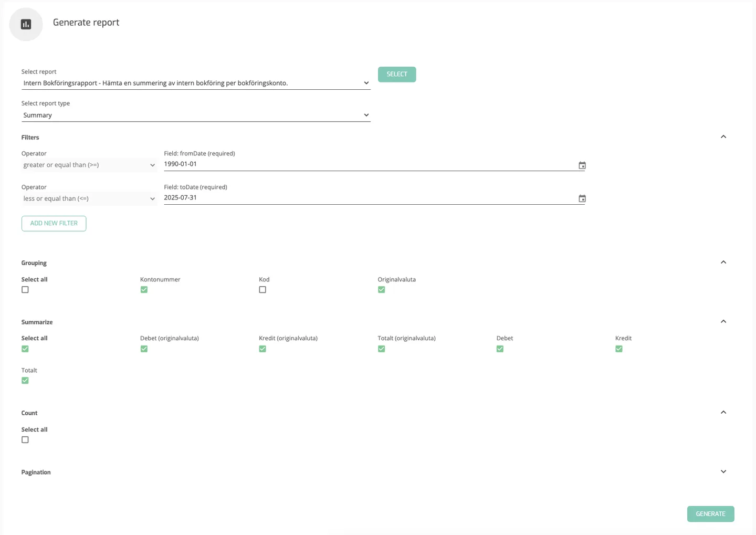Uncheck Kredit (originalvaluta) checkbox
The width and height of the screenshot is (756, 535).
point(262,349)
